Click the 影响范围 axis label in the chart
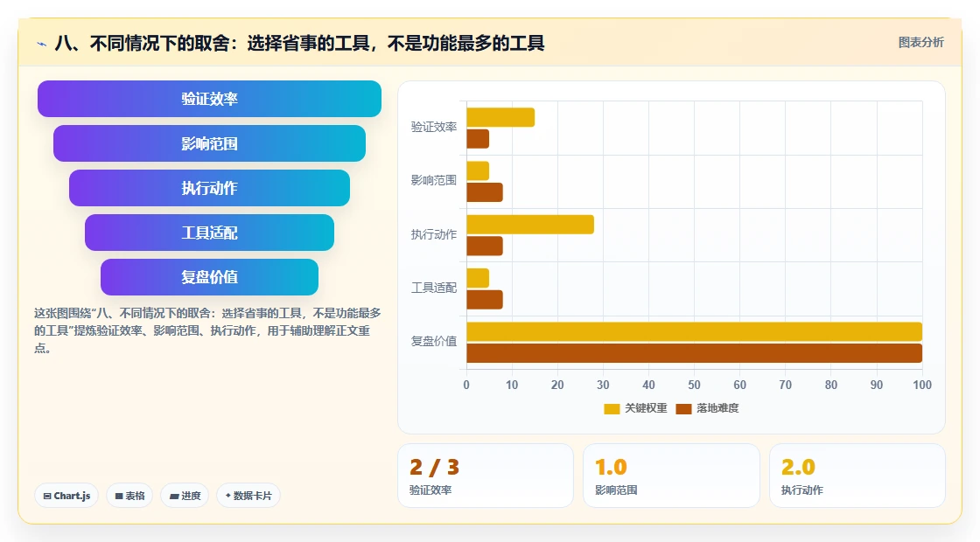Screen dimensions: 980x542 pyautogui.click(x=434, y=181)
